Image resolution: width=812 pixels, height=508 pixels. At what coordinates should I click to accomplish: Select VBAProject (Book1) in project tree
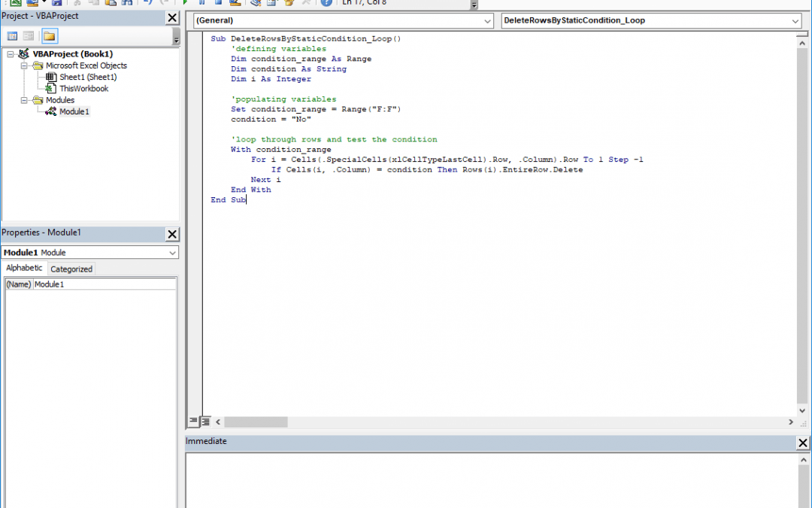72,54
